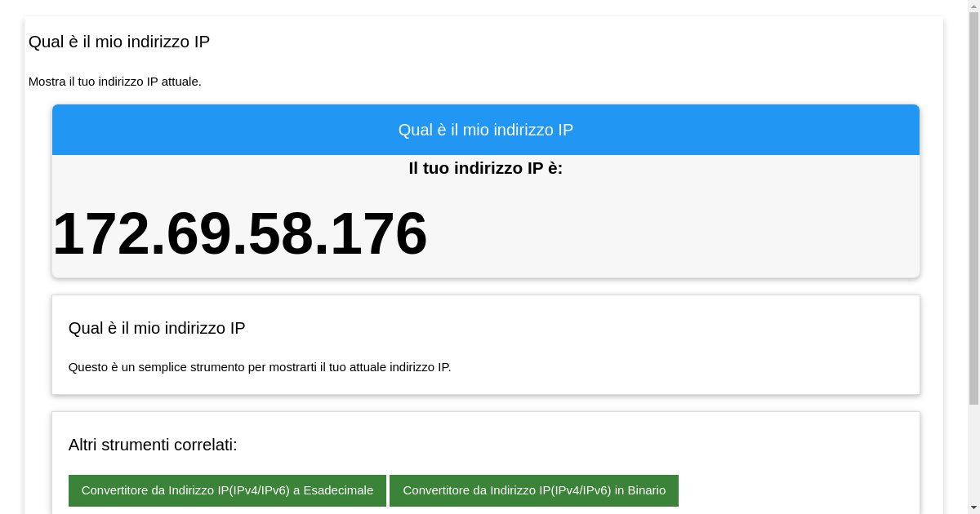Click the Convertitore in Binario green button
This screenshot has height=514, width=980.
click(534, 490)
